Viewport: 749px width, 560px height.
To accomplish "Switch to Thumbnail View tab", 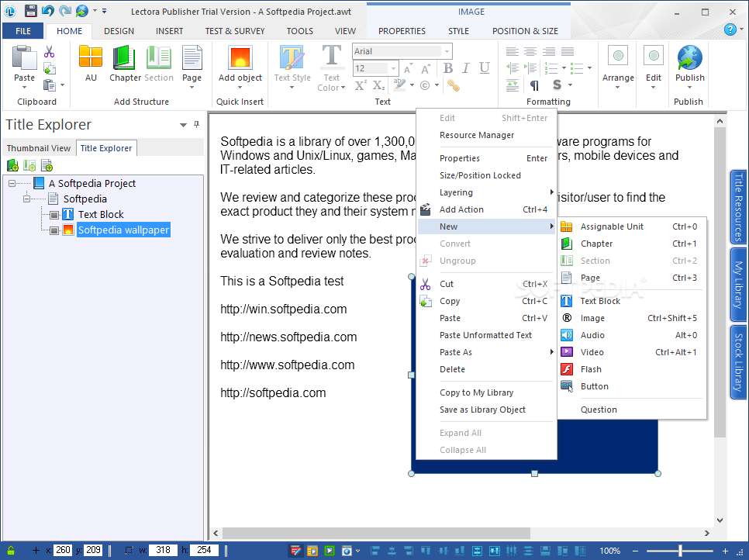I will pos(39,148).
